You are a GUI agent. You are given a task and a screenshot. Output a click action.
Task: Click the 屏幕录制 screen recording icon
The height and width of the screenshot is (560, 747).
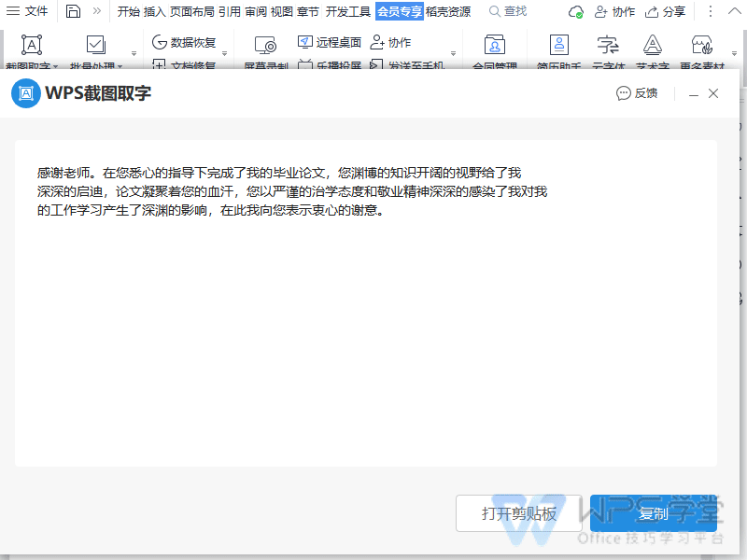(x=265, y=45)
